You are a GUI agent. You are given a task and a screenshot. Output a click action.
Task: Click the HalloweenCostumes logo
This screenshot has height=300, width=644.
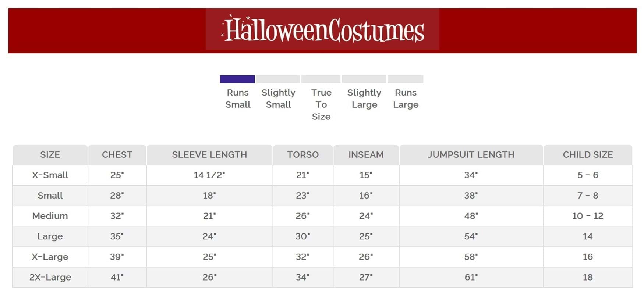322,30
